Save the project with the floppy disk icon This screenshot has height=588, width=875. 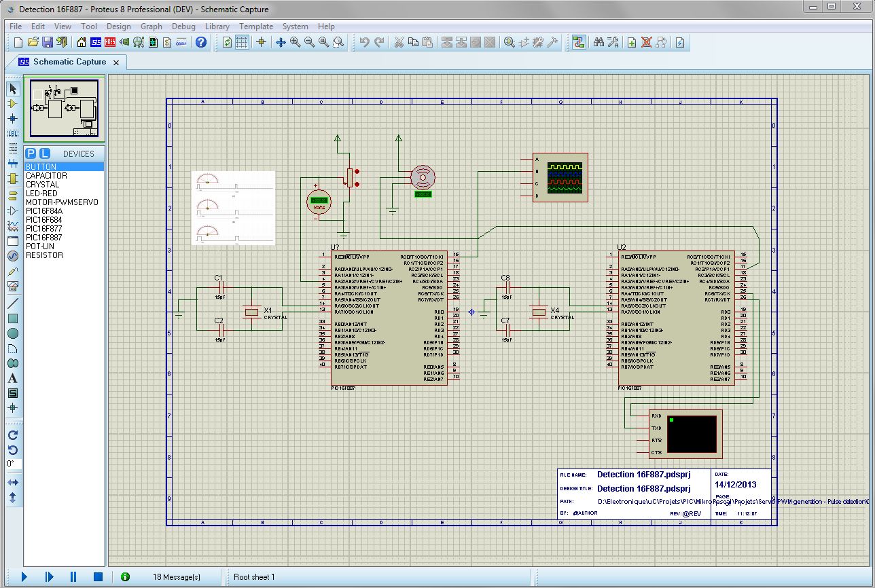(48, 42)
